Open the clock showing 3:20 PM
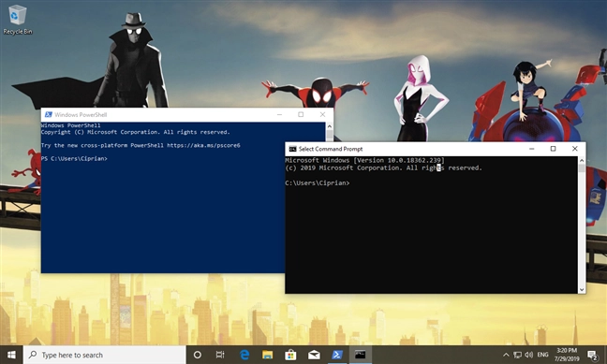This screenshot has height=364, width=607. coord(567,355)
